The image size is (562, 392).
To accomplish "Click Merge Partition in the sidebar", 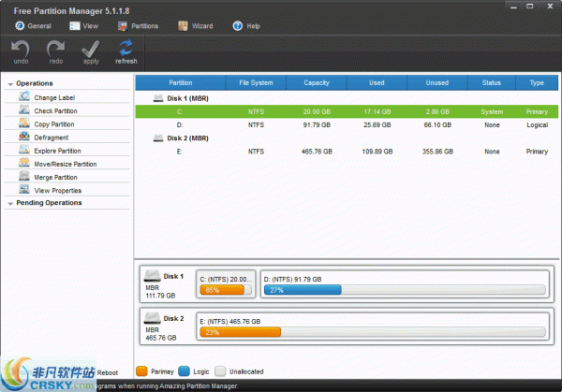I will tap(55, 177).
